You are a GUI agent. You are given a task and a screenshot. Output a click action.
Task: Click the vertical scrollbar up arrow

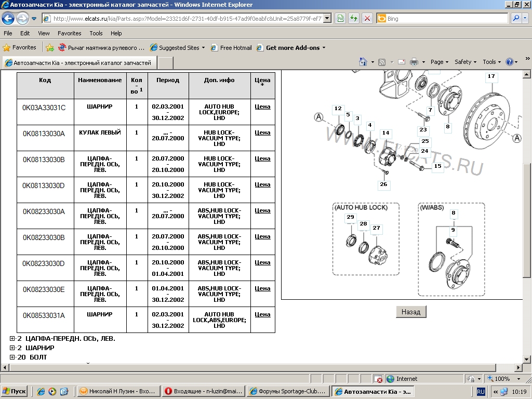pyautogui.click(x=527, y=74)
